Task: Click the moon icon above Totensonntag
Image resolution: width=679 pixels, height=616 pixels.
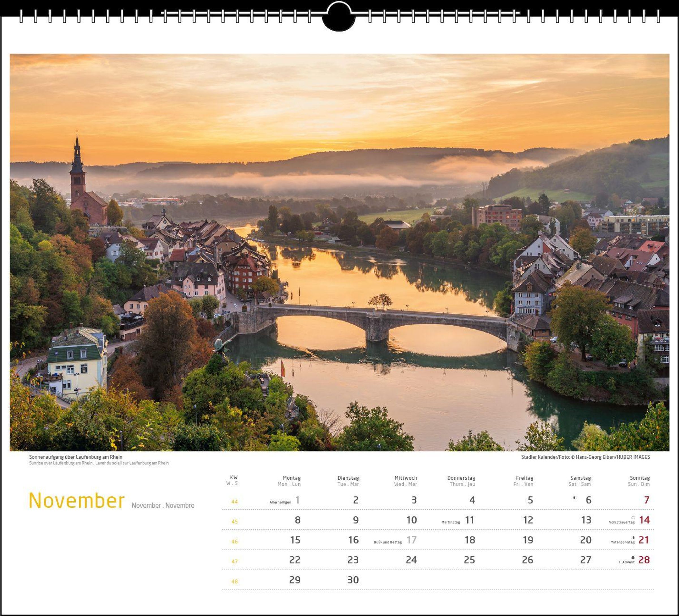Action: [x=633, y=538]
